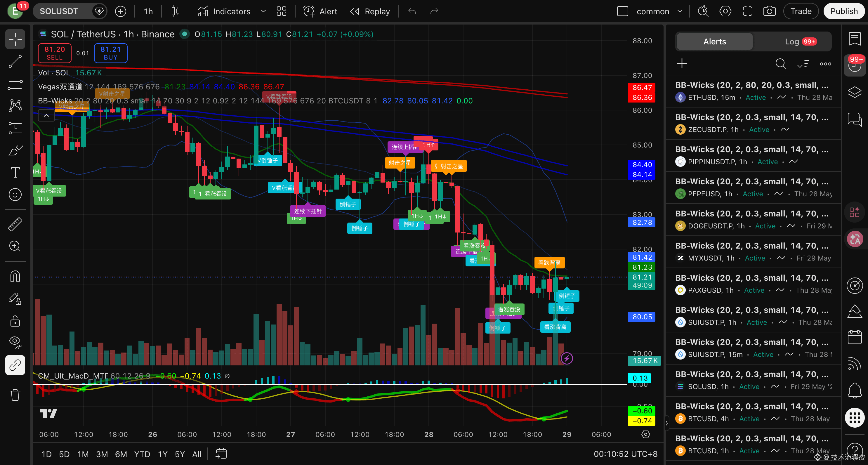Screen dimensions: 868x465
Task: Toggle magnet mode for drawings
Action: click(x=15, y=276)
